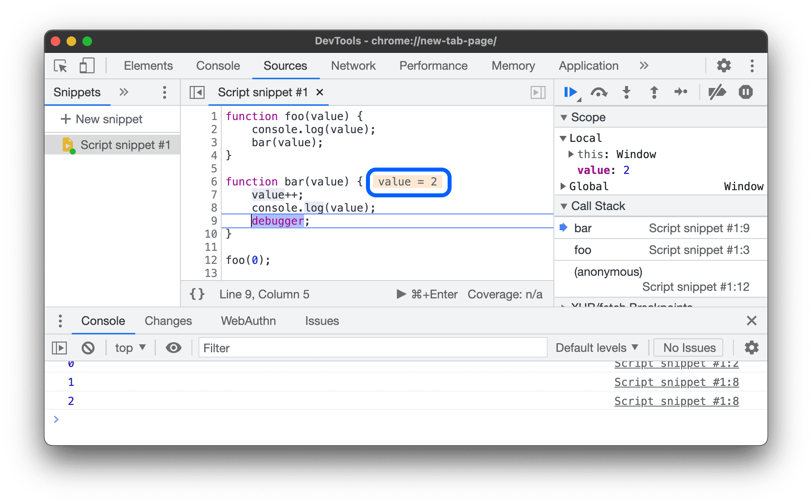Click the top frame context dropdown
The width and height of the screenshot is (812, 504).
pos(129,348)
